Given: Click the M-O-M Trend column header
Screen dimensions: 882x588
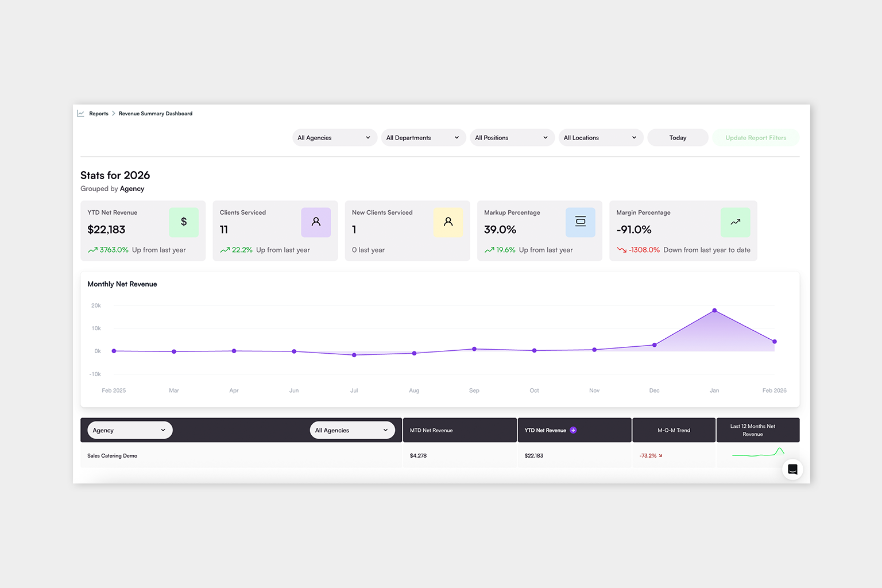Looking at the screenshot, I should (x=674, y=430).
